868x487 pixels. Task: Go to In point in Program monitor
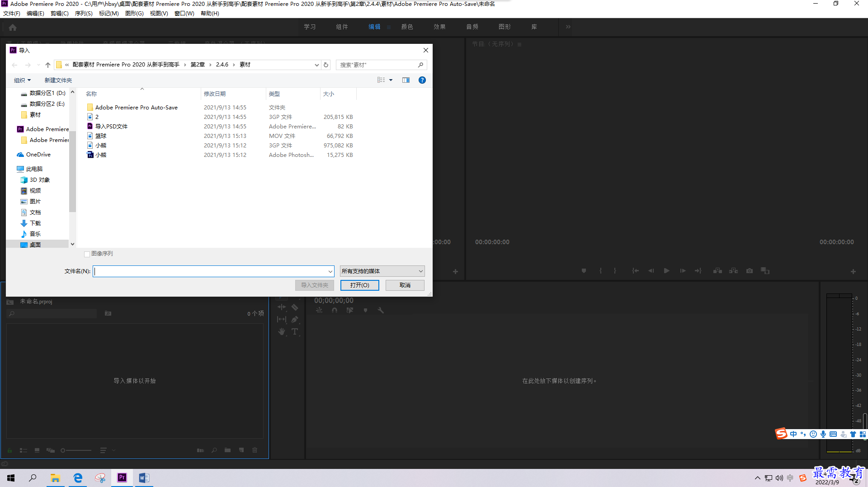pos(635,271)
